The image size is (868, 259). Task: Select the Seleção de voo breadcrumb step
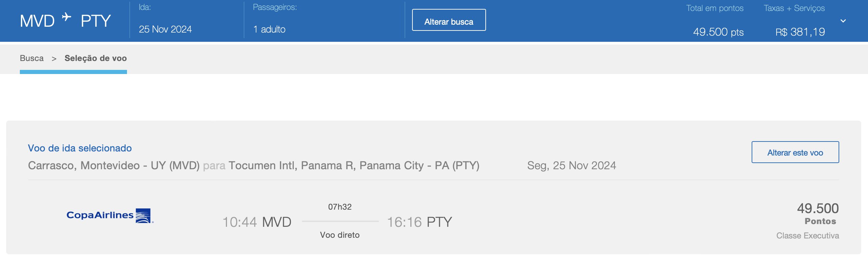pyautogui.click(x=95, y=58)
